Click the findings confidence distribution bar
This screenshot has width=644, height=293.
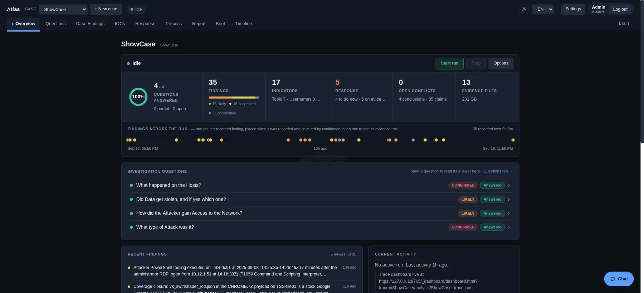click(x=234, y=97)
